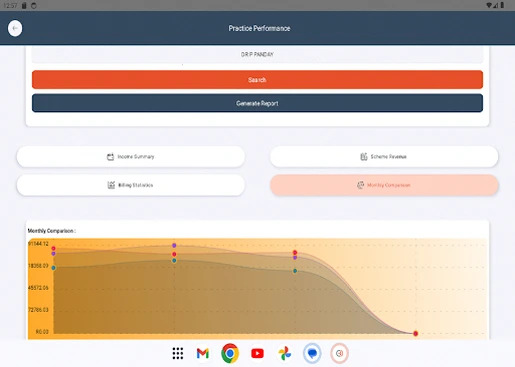Click the 72786.03 axis label
The height and width of the screenshot is (367, 515).
coord(38,310)
